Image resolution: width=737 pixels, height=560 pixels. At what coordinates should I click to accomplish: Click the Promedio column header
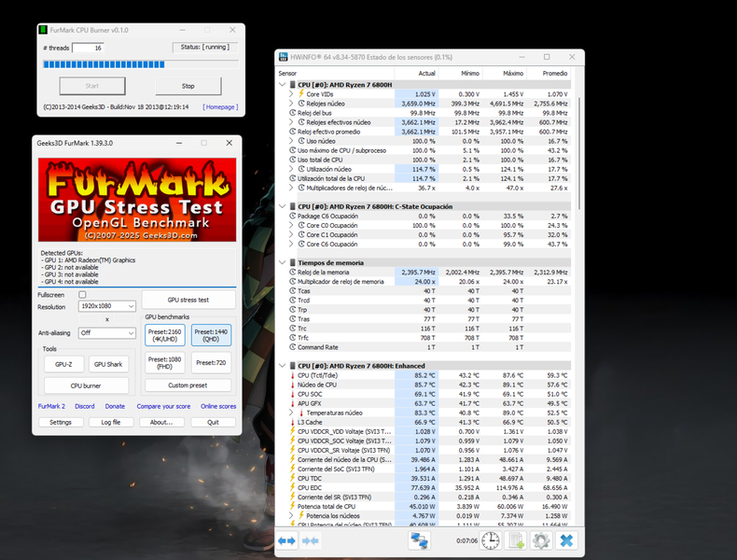coord(554,73)
